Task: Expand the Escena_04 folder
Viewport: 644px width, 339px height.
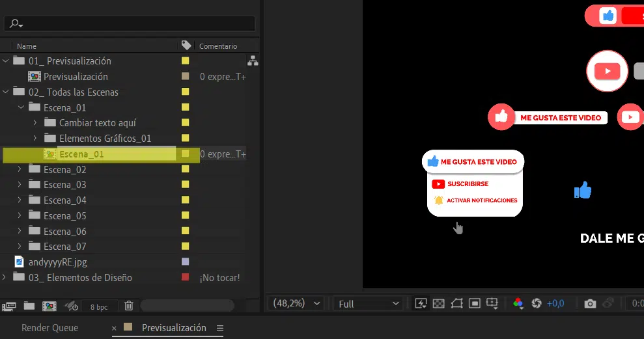Action: (x=20, y=200)
